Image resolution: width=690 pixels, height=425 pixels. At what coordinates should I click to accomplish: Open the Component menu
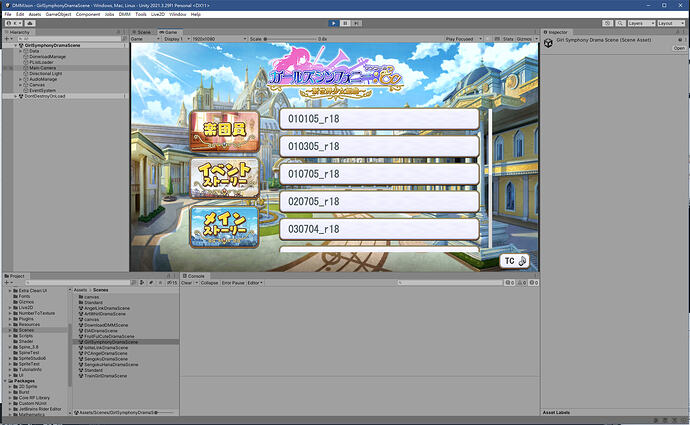click(88, 14)
